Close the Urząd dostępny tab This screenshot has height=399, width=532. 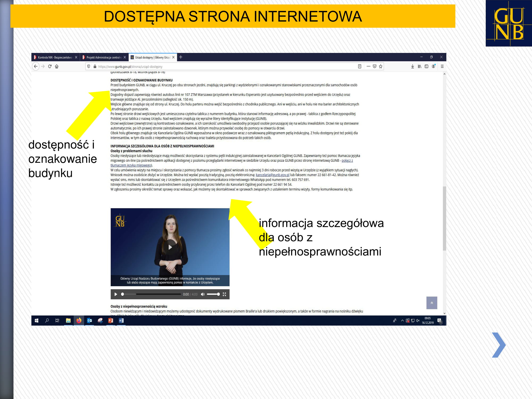[173, 57]
